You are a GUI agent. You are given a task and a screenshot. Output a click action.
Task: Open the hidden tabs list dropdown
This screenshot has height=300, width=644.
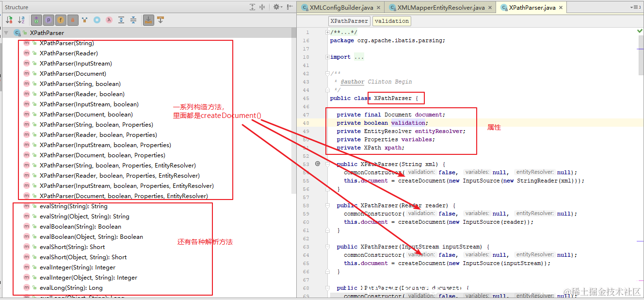[x=635, y=7]
